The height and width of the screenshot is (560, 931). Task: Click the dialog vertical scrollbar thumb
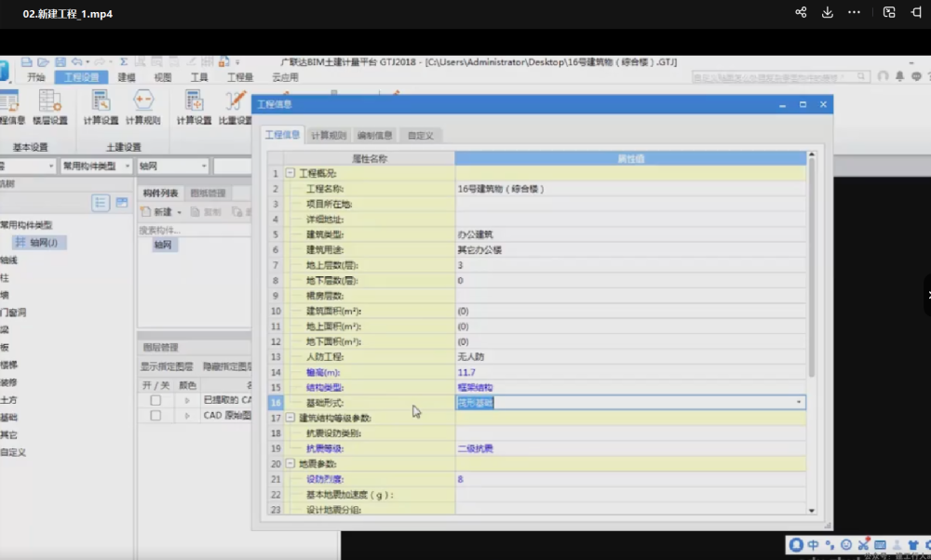coord(811,267)
